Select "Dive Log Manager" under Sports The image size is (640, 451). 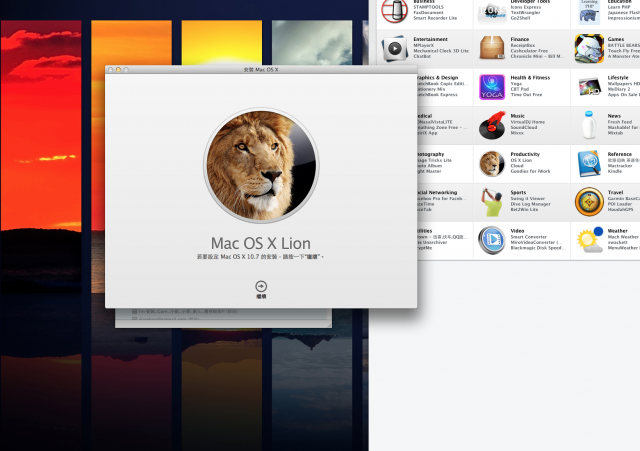tap(531, 204)
